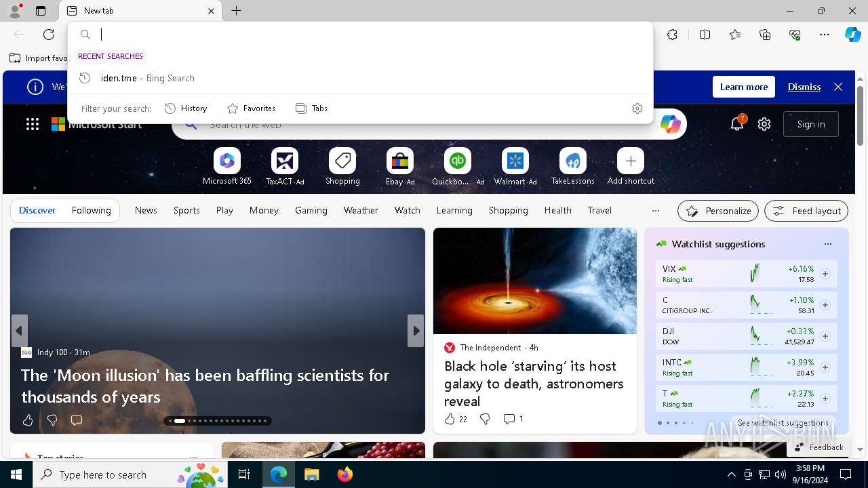Show hidden system tray icons
The height and width of the screenshot is (488, 868).
click(x=731, y=474)
